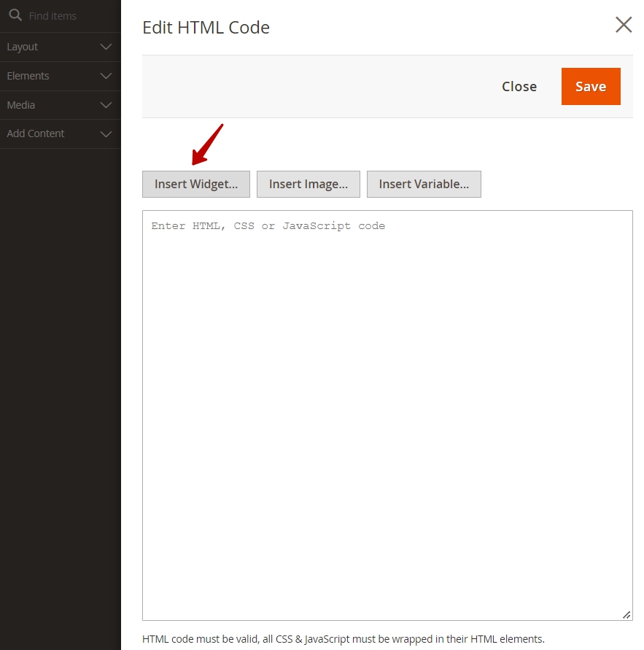Click the textarea resize handle icon
Image resolution: width=644 pixels, height=650 pixels.
626,615
